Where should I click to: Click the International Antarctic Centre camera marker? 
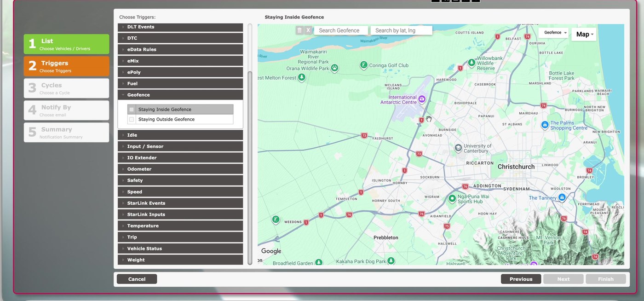(422, 98)
